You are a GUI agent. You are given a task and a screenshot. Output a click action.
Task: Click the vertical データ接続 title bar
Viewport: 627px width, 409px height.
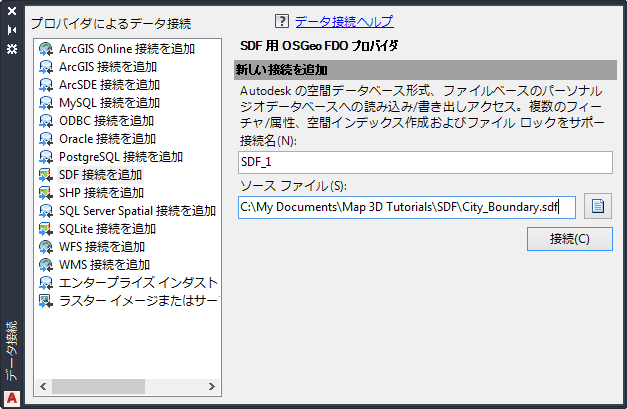[12, 350]
